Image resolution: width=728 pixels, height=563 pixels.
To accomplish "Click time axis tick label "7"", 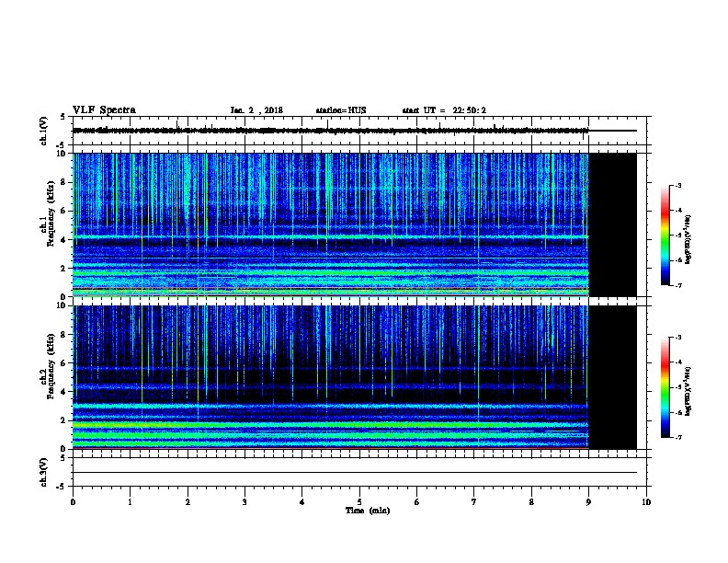I will click(x=473, y=502).
